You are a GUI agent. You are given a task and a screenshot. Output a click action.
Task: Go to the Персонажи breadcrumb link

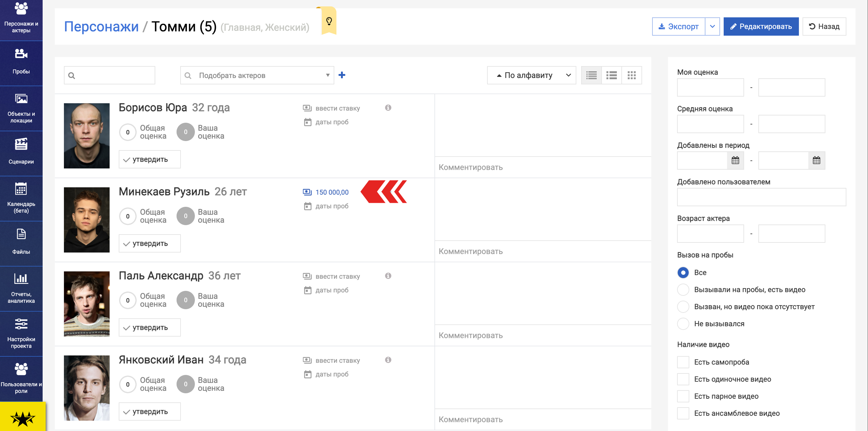101,26
